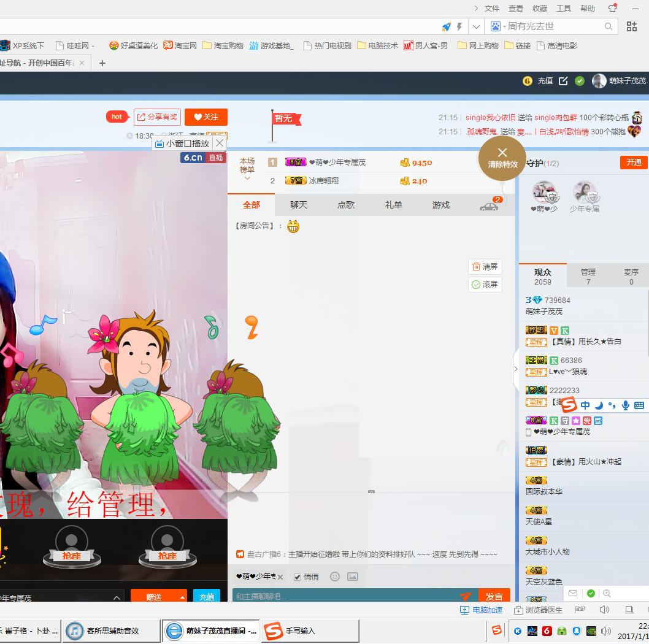Click the gold coin icon beside 充值

coord(528,81)
